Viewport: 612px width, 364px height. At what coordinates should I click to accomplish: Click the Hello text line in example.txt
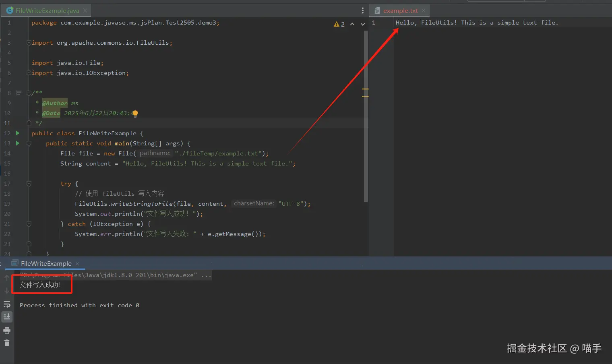click(x=477, y=23)
